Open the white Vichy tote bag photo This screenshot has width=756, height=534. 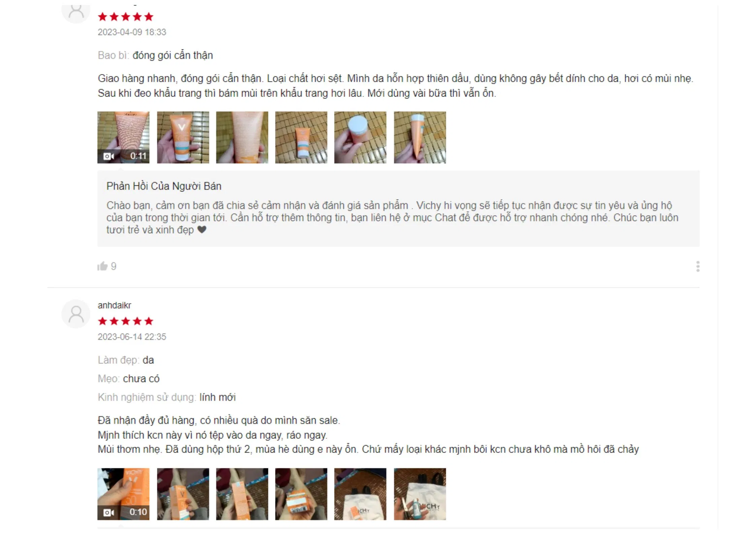pyautogui.click(x=360, y=494)
